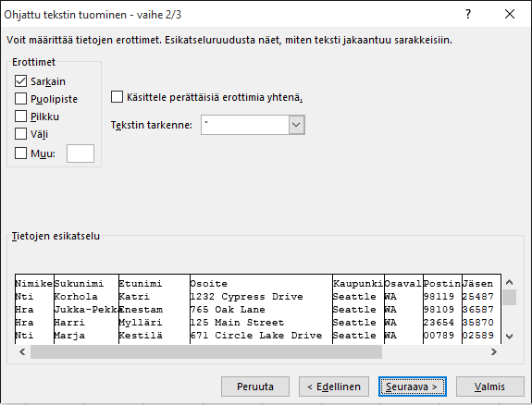The width and height of the screenshot is (532, 405).
Task: Check the Muu delimiter checkbox
Action: [x=20, y=153]
